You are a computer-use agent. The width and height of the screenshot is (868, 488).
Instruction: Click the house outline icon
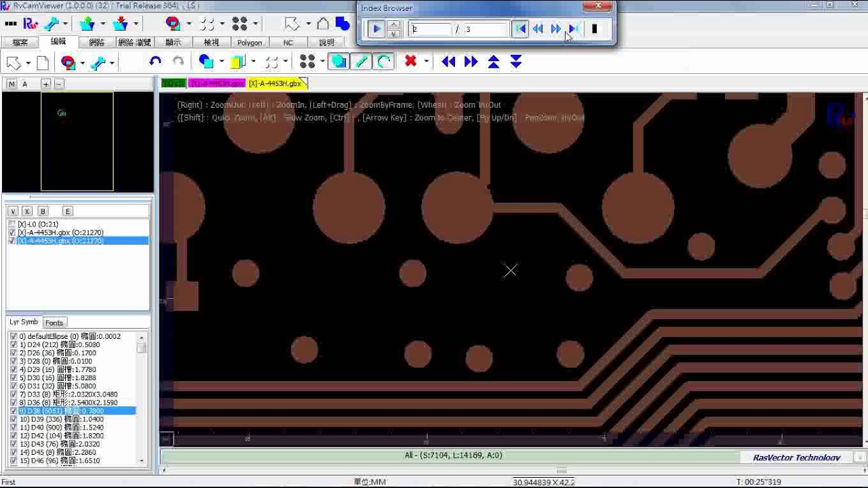[x=323, y=24]
